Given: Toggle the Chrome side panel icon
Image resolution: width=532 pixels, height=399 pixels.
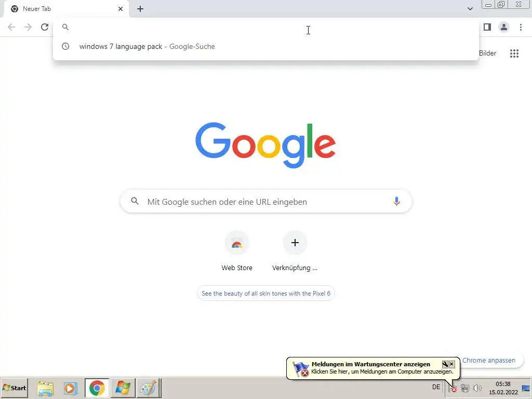Looking at the screenshot, I should click(487, 27).
